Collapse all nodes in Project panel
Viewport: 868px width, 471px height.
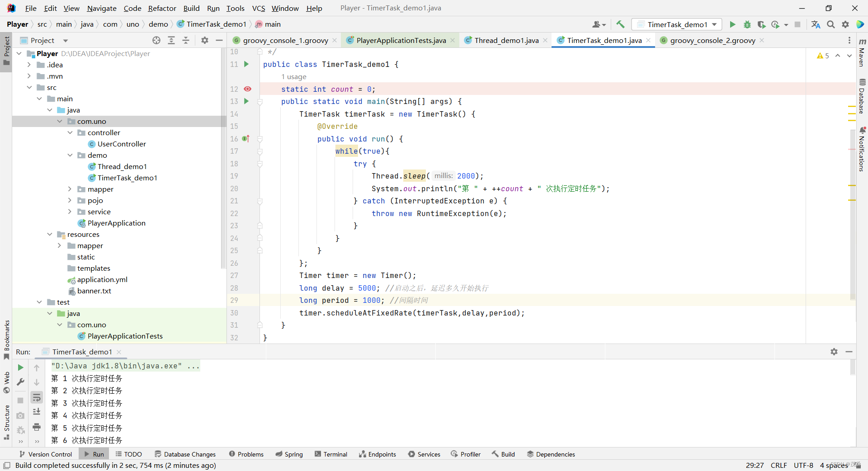coord(186,40)
